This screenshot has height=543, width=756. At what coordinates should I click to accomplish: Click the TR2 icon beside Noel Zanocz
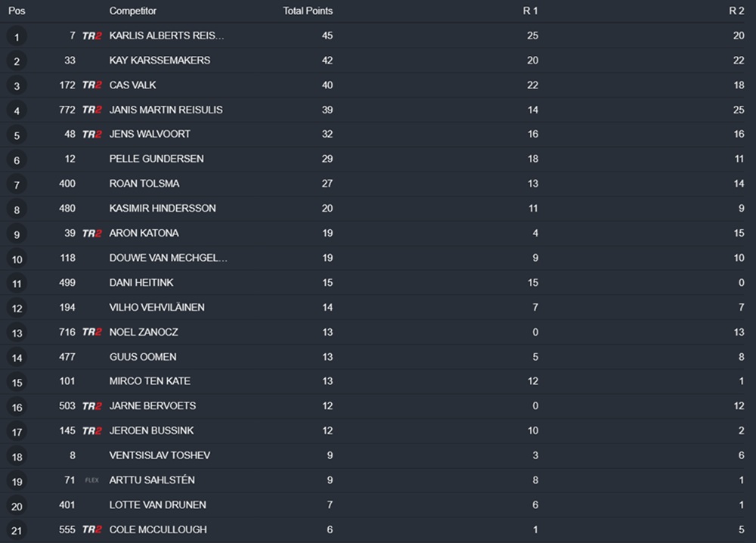(x=91, y=332)
